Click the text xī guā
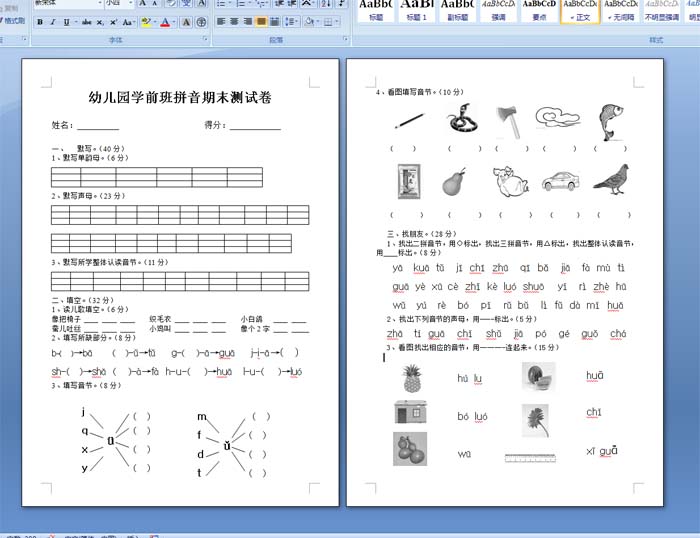The image size is (700, 538). (x=601, y=451)
